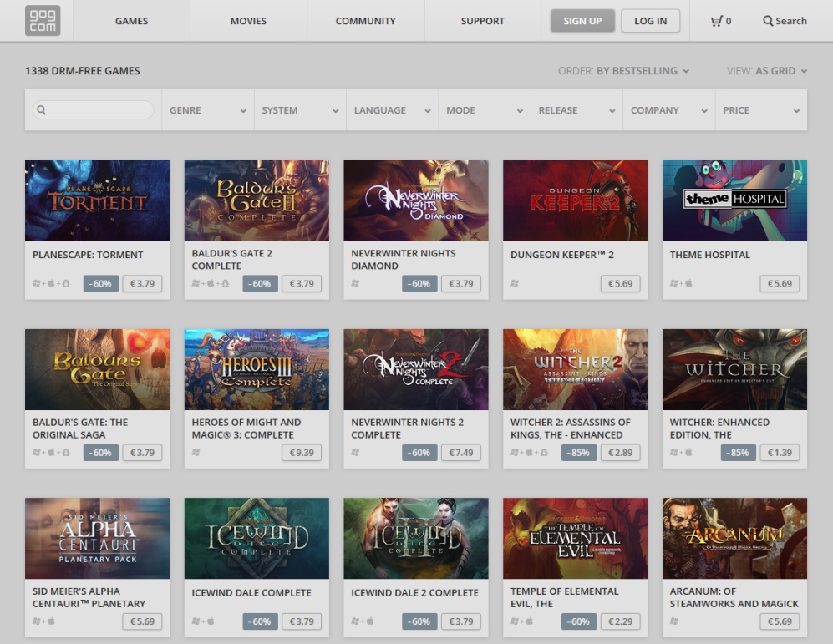The width and height of the screenshot is (833, 644).
Task: Expand the Genre filter dropdown
Action: click(x=207, y=110)
